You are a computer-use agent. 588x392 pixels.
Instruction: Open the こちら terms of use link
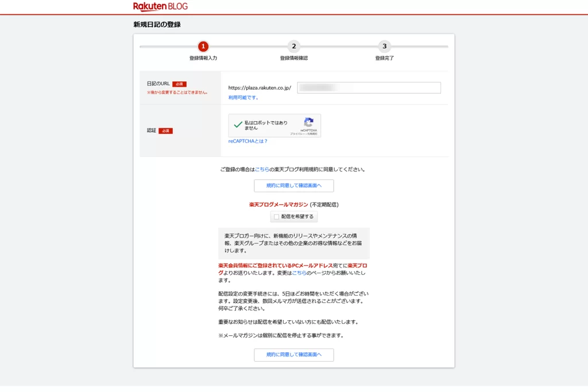coord(262,169)
